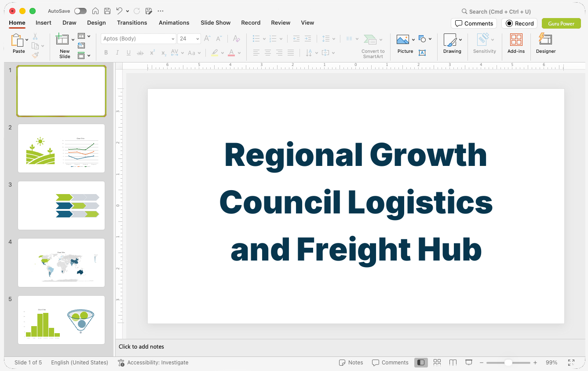Switch to the Design tab
Viewport: 588px width, 371px height.
tap(96, 23)
